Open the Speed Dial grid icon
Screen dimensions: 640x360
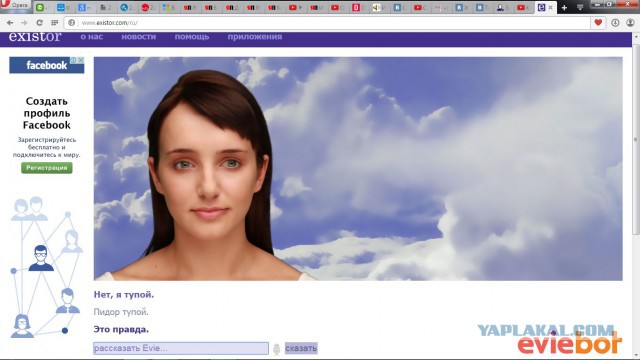click(x=54, y=23)
